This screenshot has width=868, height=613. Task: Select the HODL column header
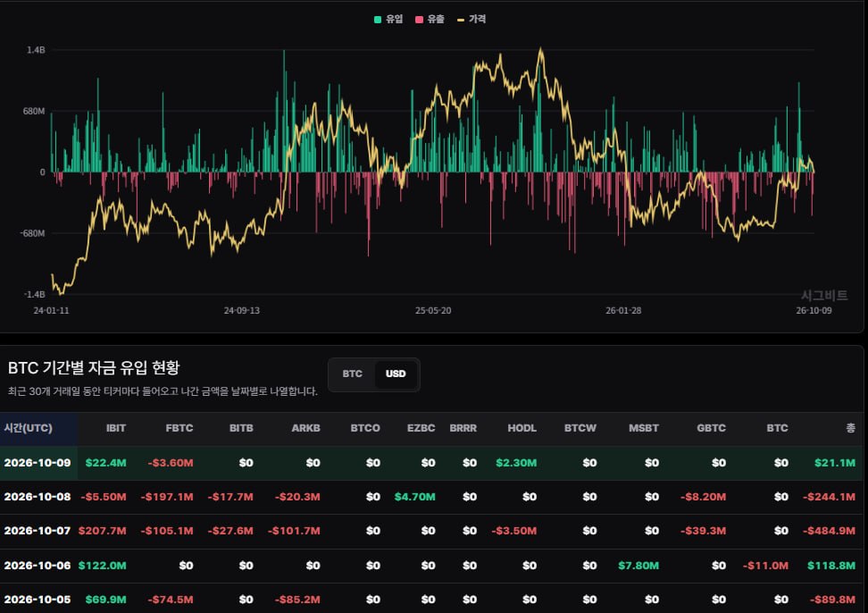tap(522, 428)
